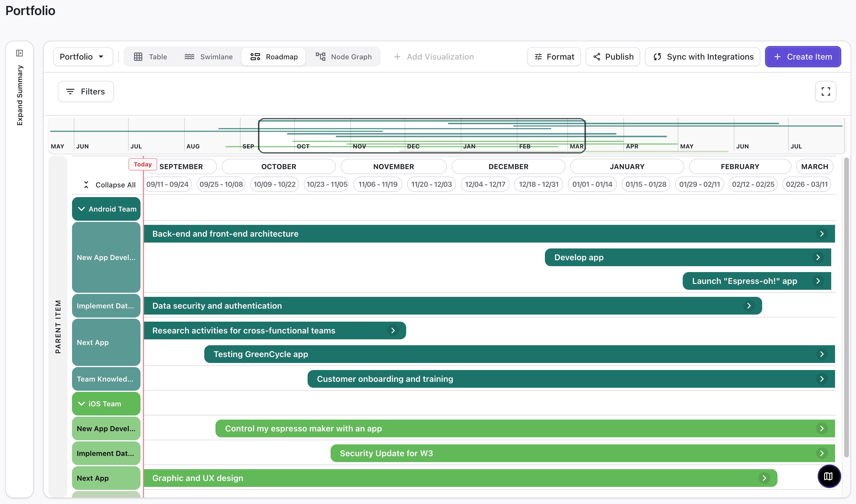The height and width of the screenshot is (504, 856).
Task: Select the Roadmap view tab
Action: [273, 57]
